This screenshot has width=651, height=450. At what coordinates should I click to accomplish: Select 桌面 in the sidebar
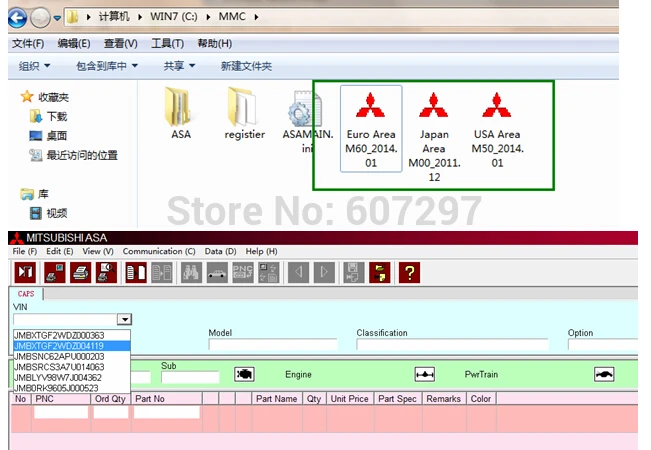49,136
